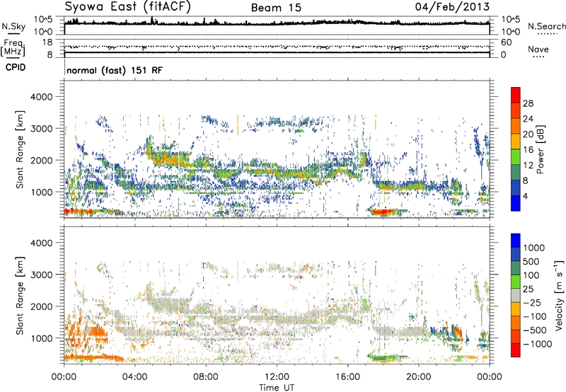
Task: Click the '-500' tick on Velocity colorbar
Action: click(534, 330)
